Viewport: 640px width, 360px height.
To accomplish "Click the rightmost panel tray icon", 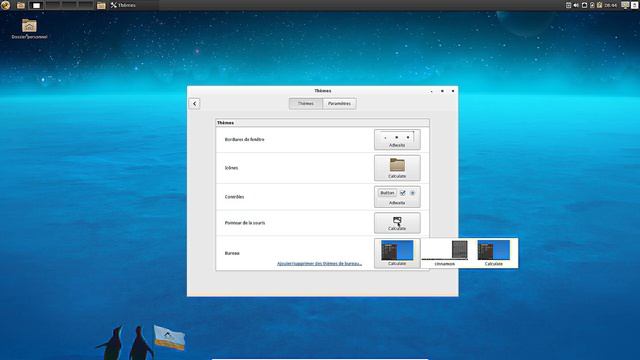I will point(635,5).
